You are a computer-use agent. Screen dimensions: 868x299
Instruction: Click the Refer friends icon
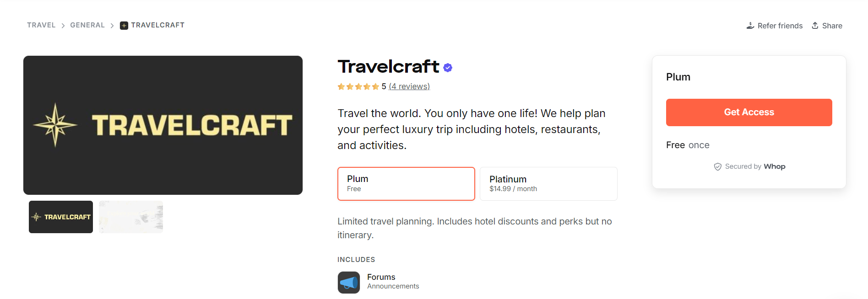pos(750,25)
